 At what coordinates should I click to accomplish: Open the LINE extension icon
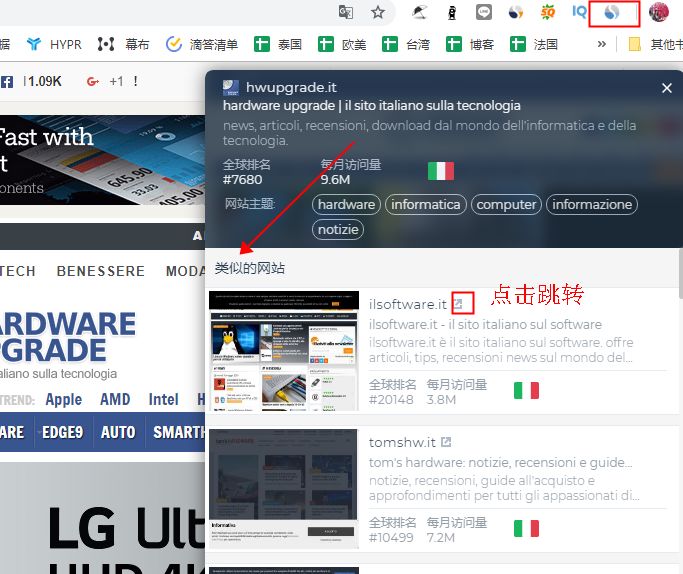coord(484,12)
